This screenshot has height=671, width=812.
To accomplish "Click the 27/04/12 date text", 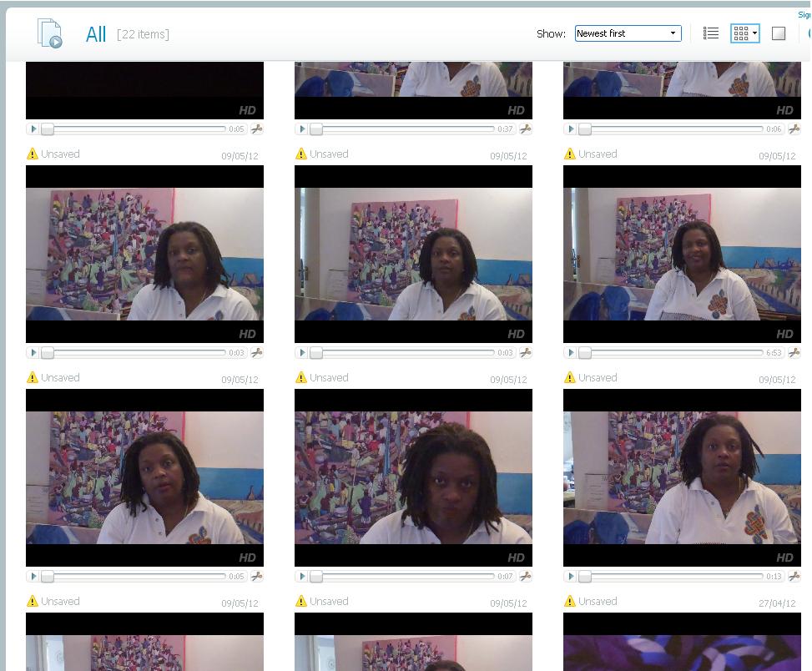I will (777, 603).
